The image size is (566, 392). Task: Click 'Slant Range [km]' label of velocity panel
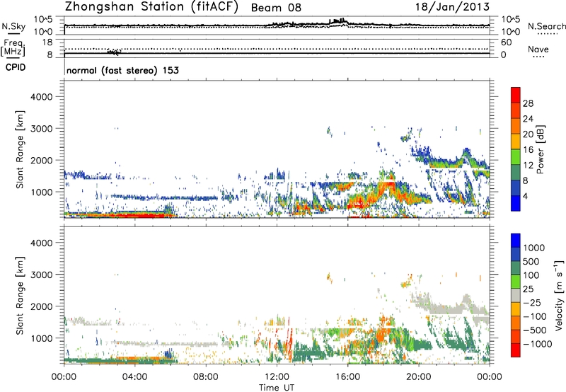[20, 295]
